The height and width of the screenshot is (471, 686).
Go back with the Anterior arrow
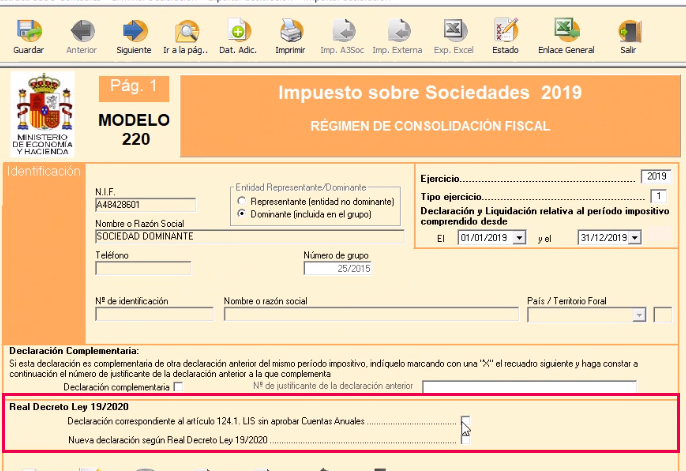[x=82, y=31]
